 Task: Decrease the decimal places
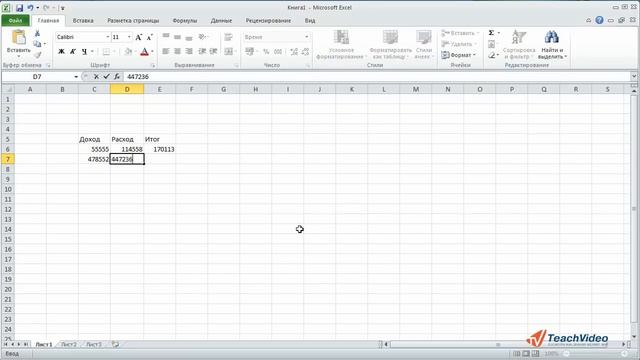(305, 51)
